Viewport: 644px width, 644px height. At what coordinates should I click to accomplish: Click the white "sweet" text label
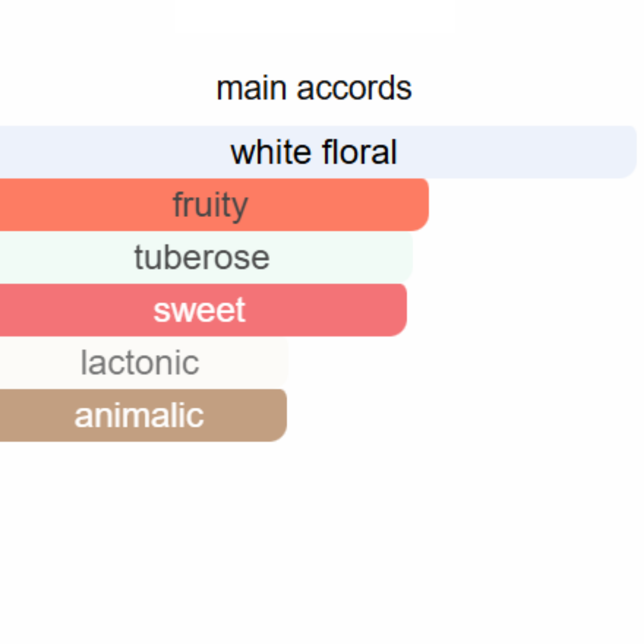coord(199,310)
